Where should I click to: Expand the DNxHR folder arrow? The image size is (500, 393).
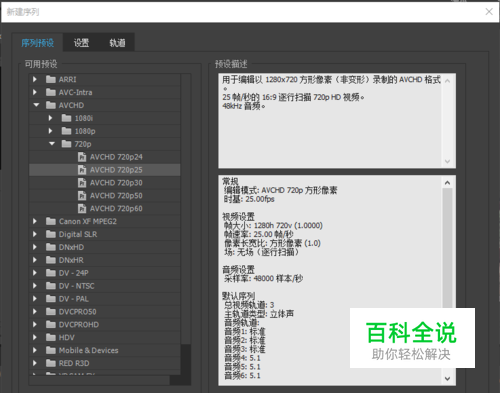click(x=35, y=260)
